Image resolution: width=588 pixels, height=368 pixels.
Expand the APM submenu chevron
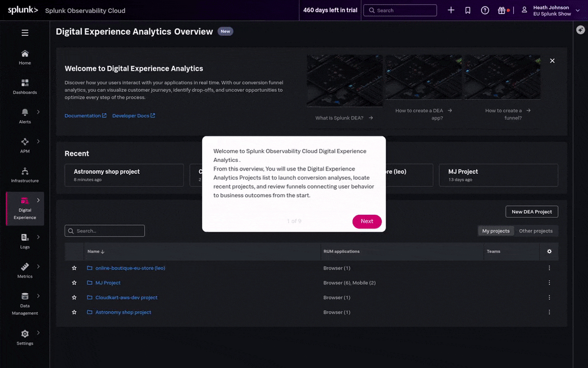pos(38,141)
